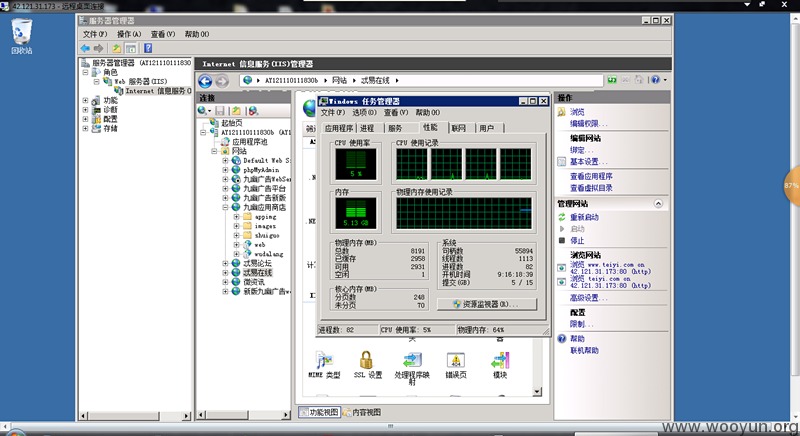Open 操作(A) menu in Server Manager

pyautogui.click(x=129, y=34)
